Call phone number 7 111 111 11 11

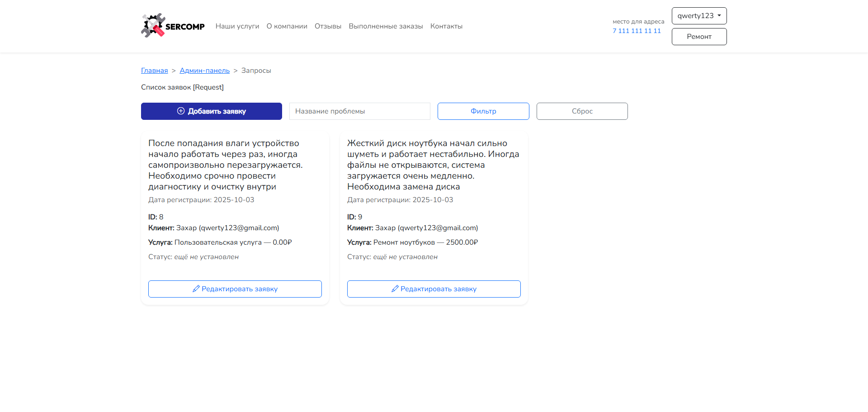tap(637, 31)
